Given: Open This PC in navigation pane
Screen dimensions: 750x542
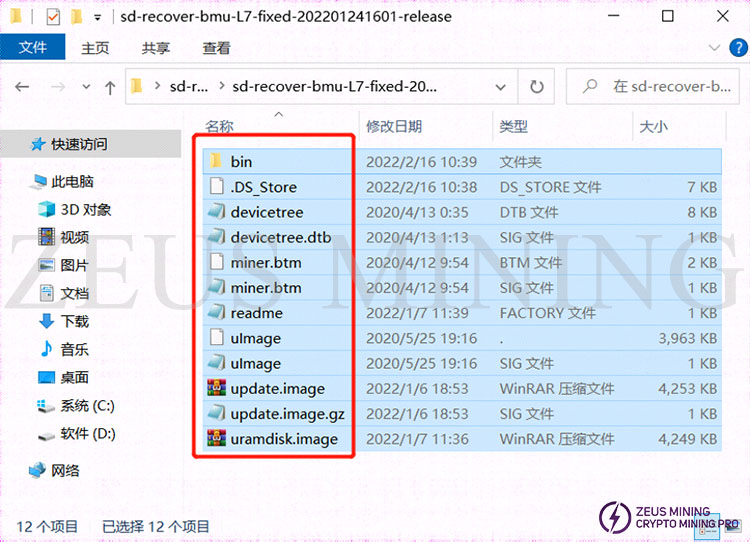Looking at the screenshot, I should click(63, 182).
